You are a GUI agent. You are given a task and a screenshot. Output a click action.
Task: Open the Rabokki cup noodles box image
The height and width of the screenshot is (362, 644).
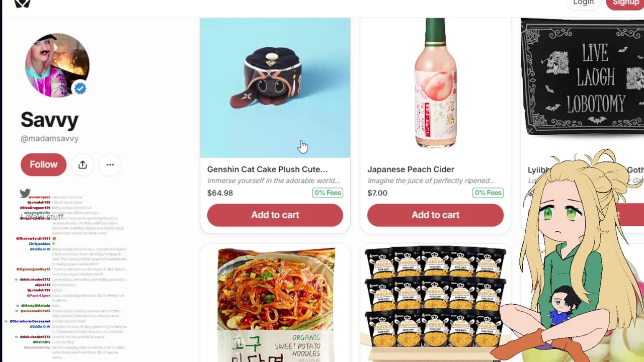click(x=435, y=304)
